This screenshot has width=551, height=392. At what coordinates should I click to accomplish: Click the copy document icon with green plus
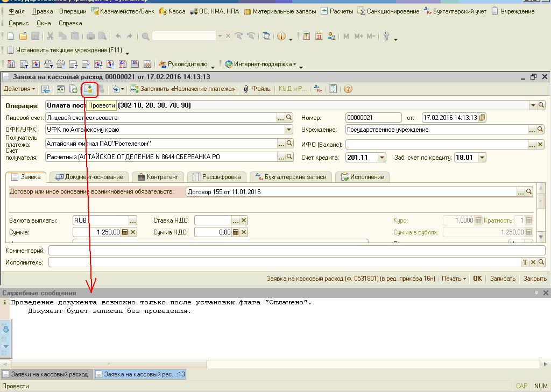[x=73, y=89]
